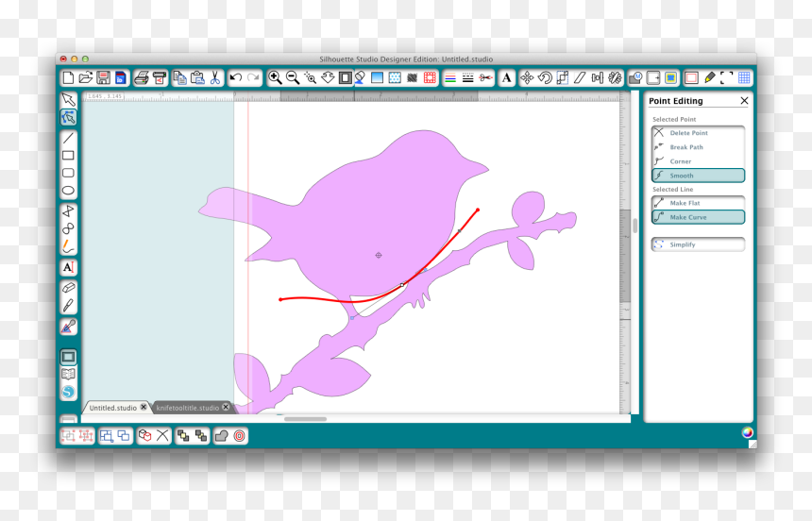Open a file with the folder icon

pos(85,78)
